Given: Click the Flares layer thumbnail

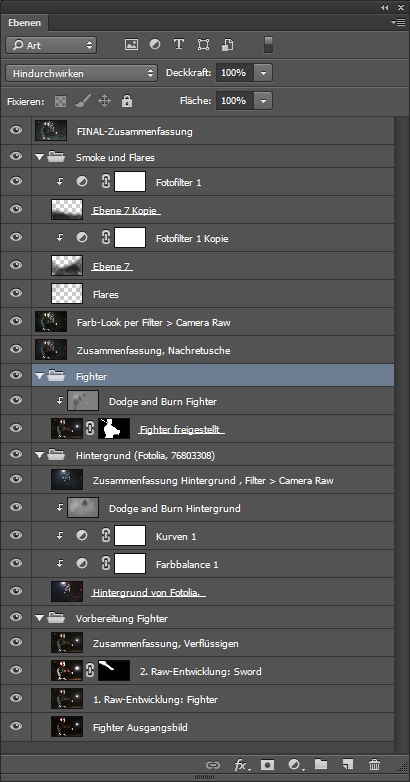Looking at the screenshot, I should [67, 294].
